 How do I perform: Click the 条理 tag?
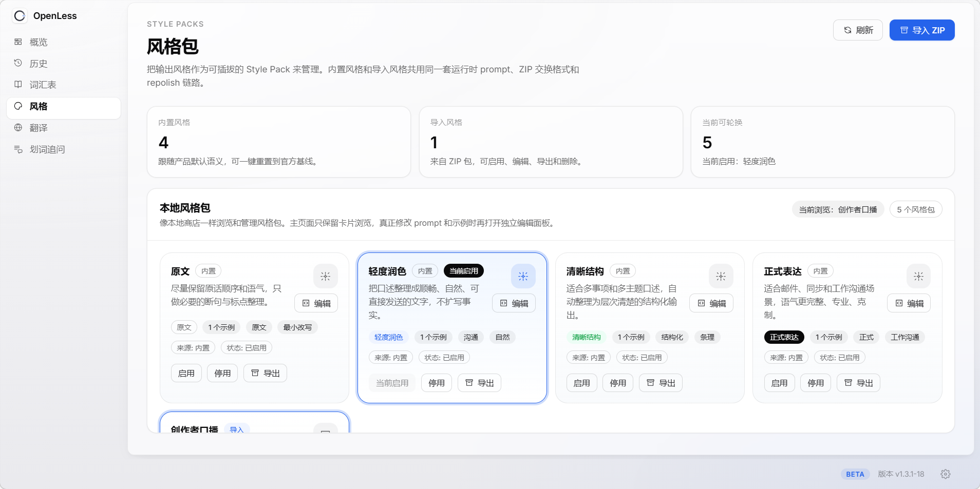point(707,337)
